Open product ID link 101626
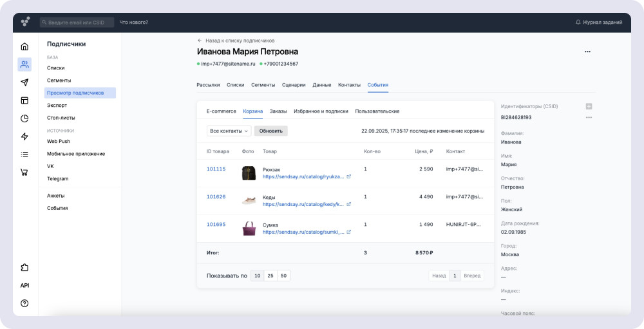This screenshot has height=329, width=644. tap(216, 196)
